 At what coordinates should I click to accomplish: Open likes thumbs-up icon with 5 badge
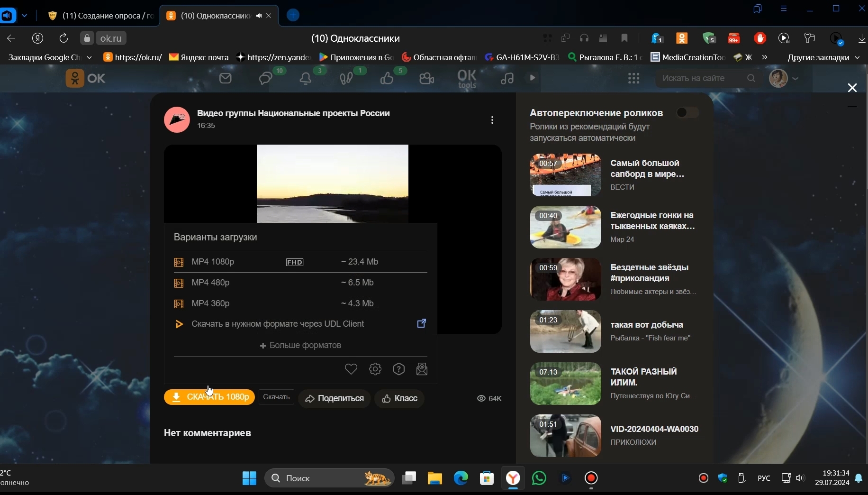[x=389, y=79]
